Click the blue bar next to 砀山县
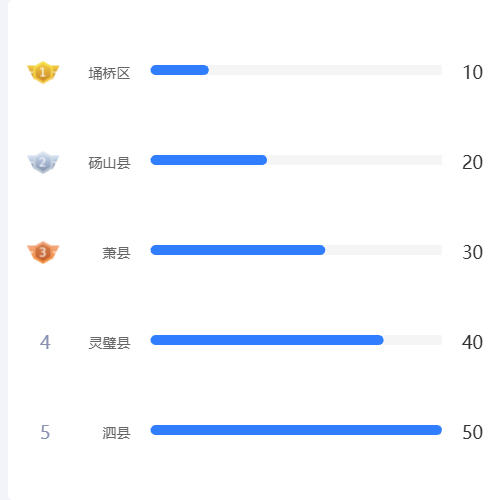This screenshot has width=500, height=500. click(209, 160)
